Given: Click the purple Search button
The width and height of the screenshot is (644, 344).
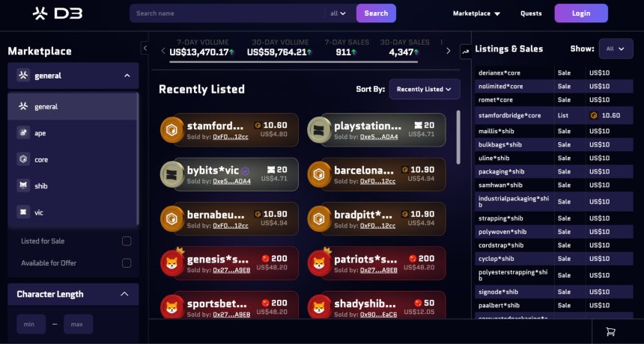Looking at the screenshot, I should [376, 13].
